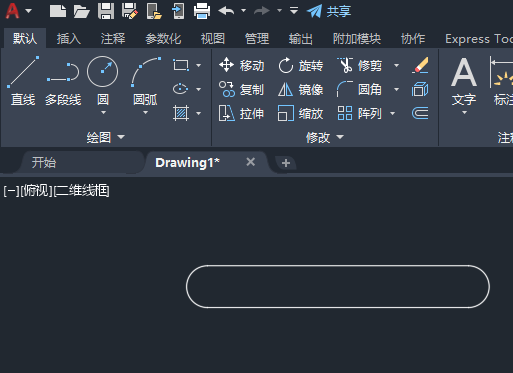Click the explode tool icon
The width and height of the screenshot is (513, 373).
pyautogui.click(x=420, y=89)
